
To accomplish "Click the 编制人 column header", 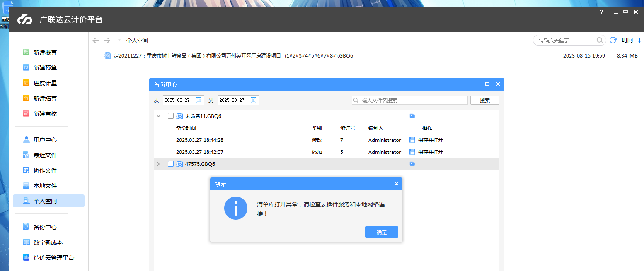I will pos(376,128).
